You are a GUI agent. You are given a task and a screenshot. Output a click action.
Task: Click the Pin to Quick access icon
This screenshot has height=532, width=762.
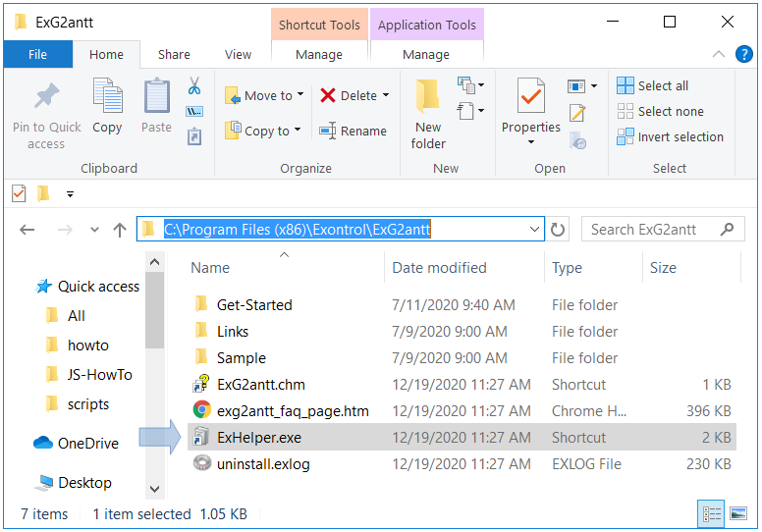[46, 97]
